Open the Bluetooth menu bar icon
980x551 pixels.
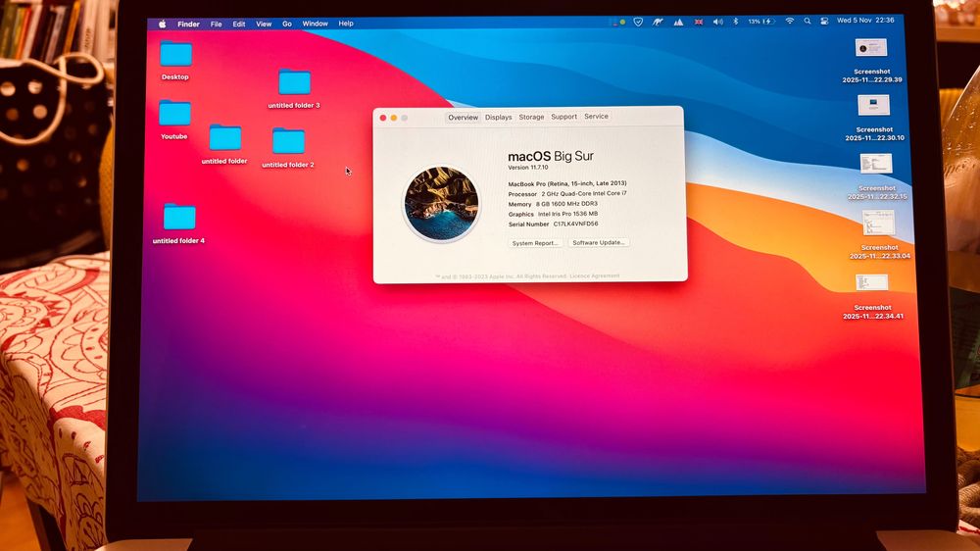[736, 22]
